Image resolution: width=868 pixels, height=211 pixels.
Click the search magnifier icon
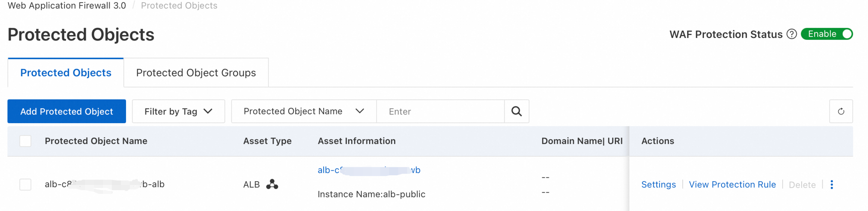(516, 111)
